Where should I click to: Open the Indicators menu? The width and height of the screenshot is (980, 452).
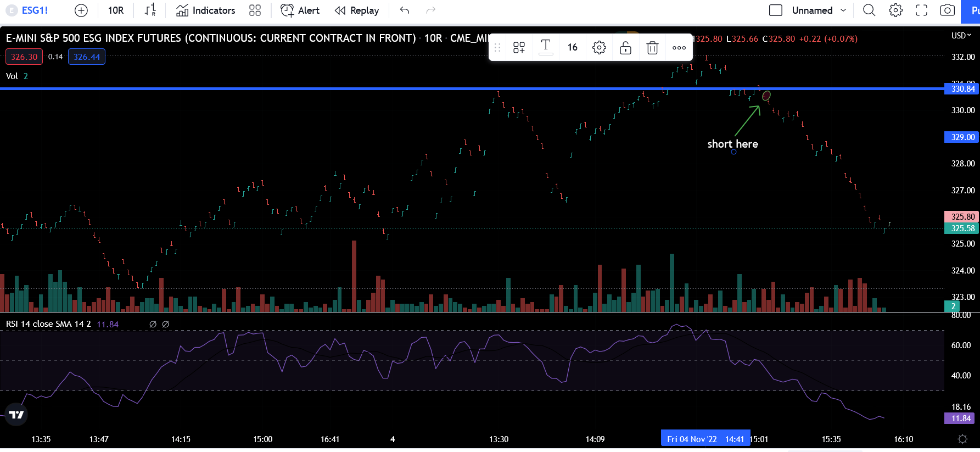point(206,10)
